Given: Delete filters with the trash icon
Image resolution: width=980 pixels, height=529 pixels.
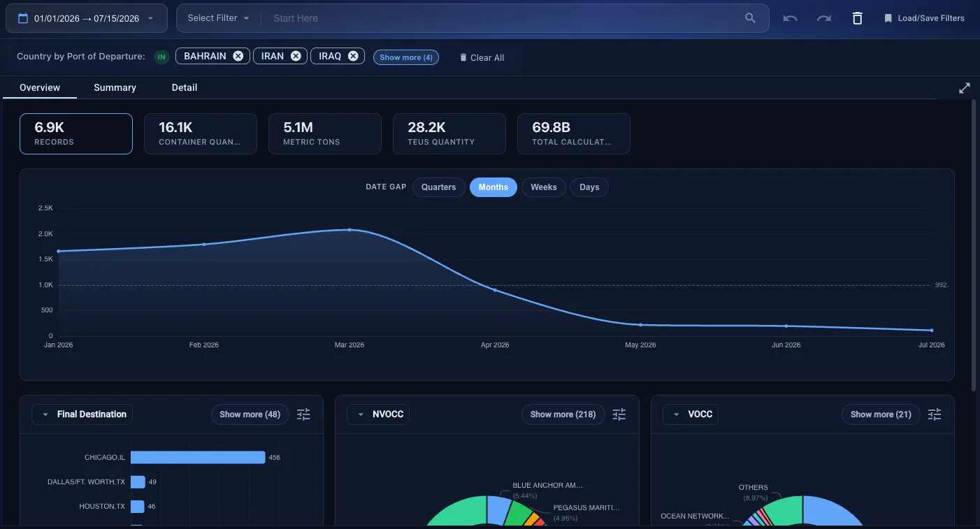Looking at the screenshot, I should click(x=858, y=18).
